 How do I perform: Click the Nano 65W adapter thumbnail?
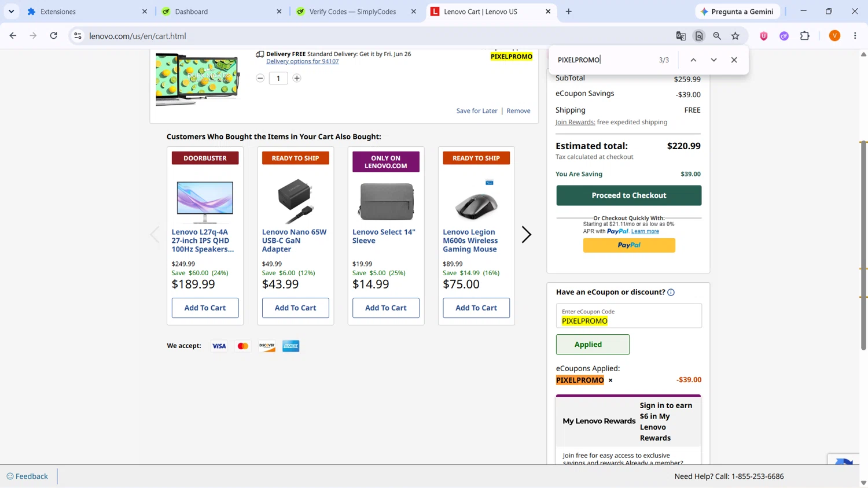click(x=295, y=201)
